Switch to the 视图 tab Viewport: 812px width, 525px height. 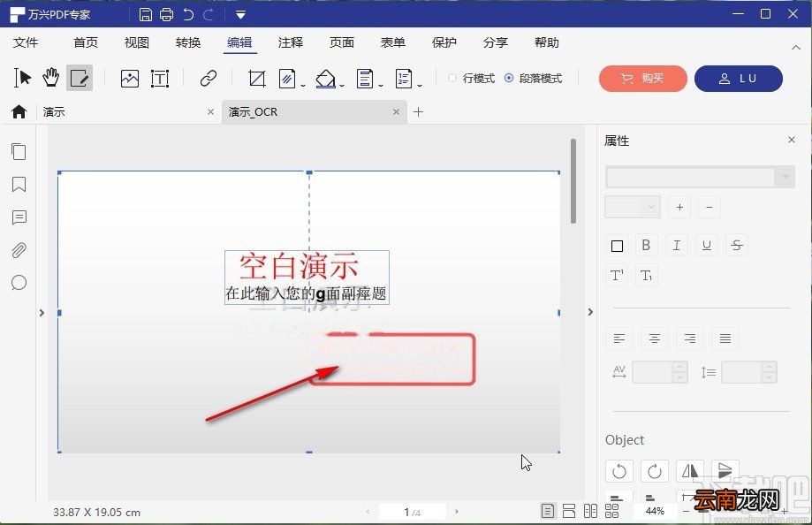tap(137, 42)
